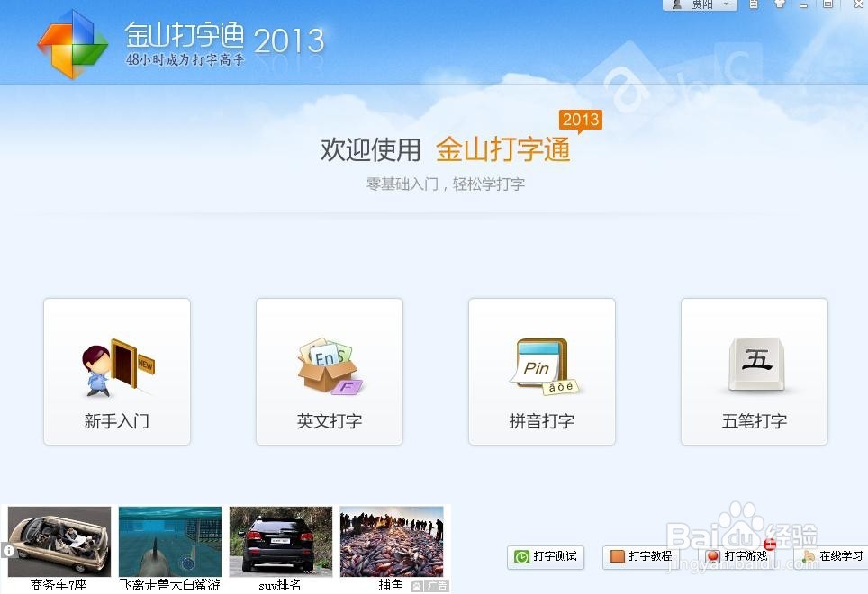Click the orange 2013 version badge
The width and height of the screenshot is (868, 594).
coord(581,120)
